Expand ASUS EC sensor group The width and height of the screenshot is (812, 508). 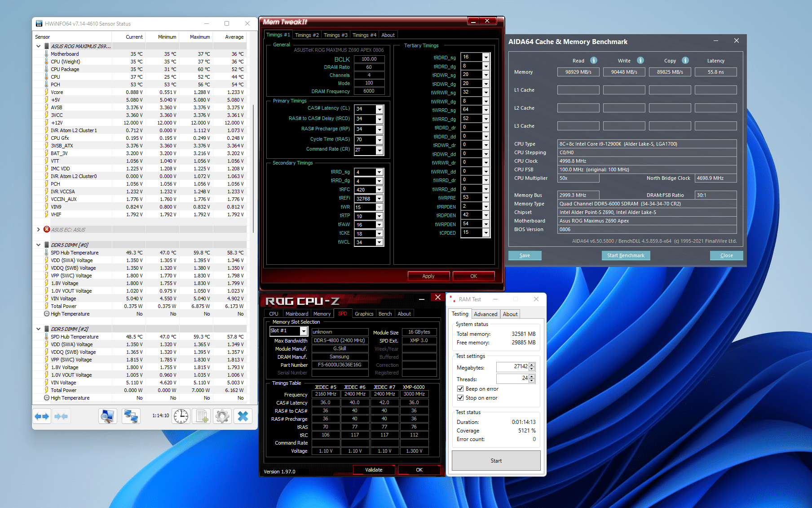pyautogui.click(x=39, y=229)
